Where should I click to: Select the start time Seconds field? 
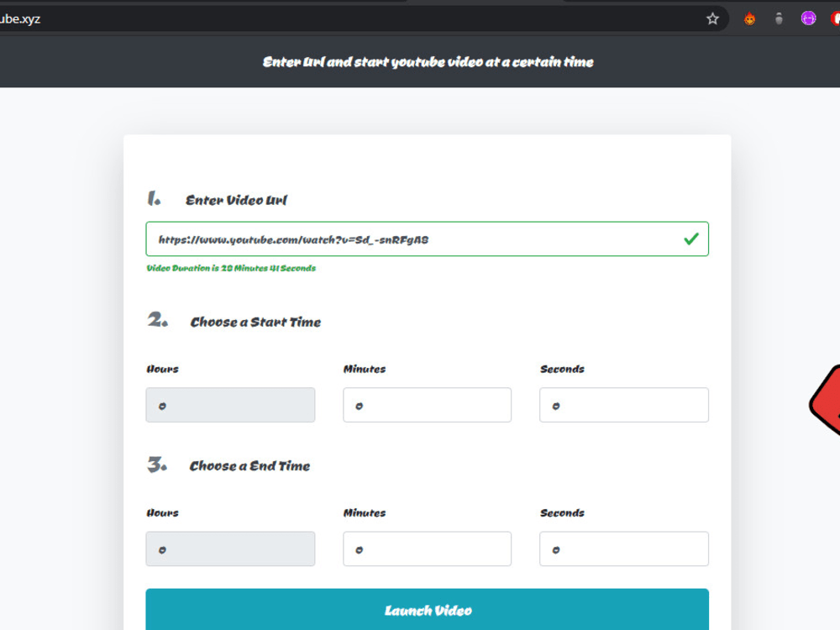coord(623,405)
